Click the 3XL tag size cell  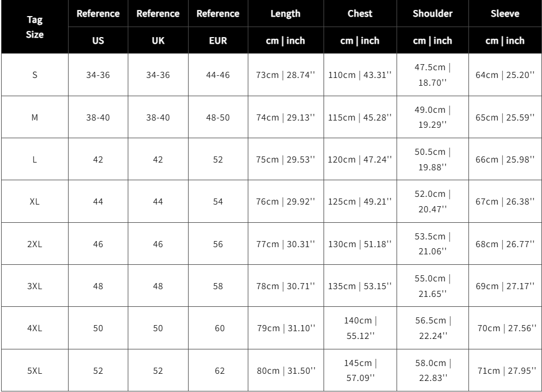34,286
